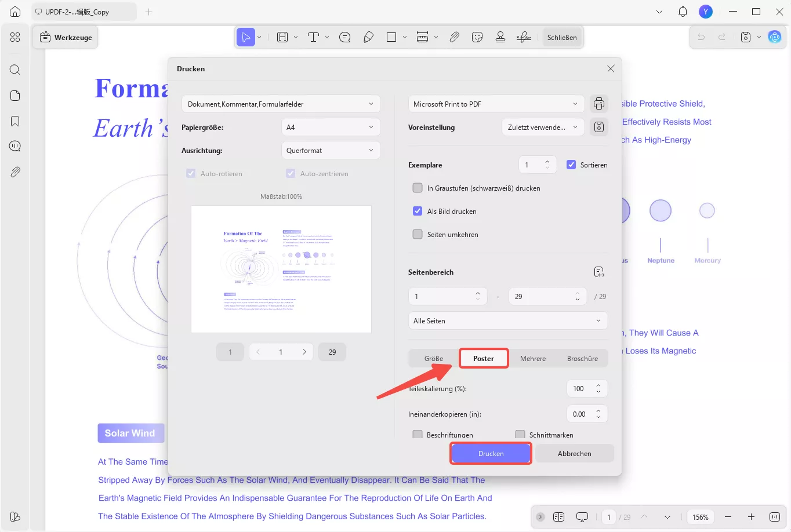This screenshot has height=532, width=791.
Task: Click the print preview thumbnail
Action: [x=281, y=269]
